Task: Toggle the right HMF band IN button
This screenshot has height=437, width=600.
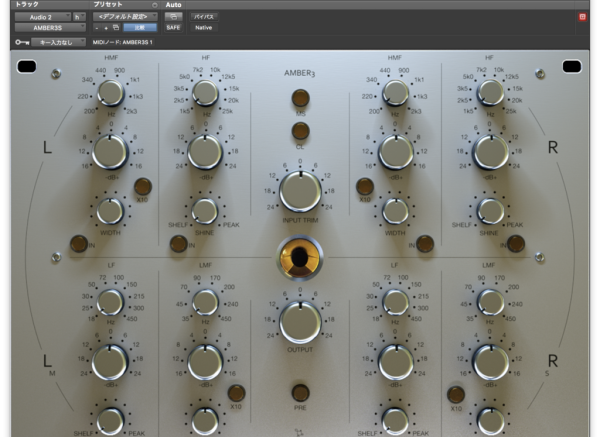Action: coord(425,244)
